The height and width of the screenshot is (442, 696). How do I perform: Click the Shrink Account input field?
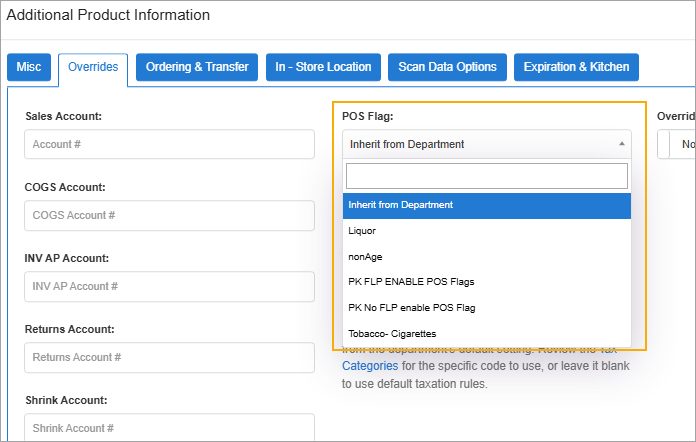(169, 428)
